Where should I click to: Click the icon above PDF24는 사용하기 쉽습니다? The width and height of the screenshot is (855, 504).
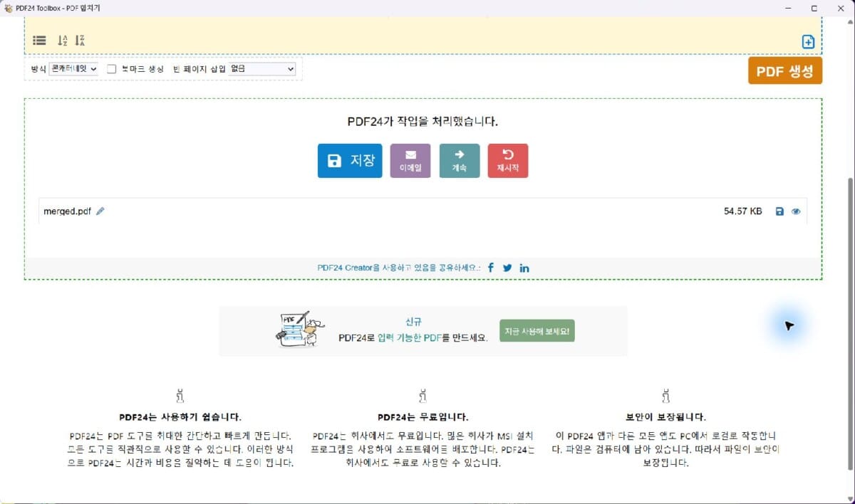click(x=180, y=395)
